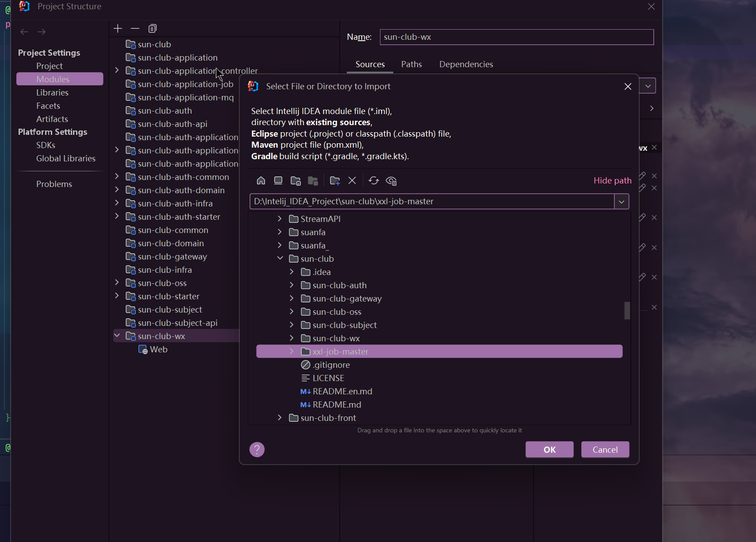Switch to the Dependencies tab
Viewport: 756px width, 542px height.
(466, 64)
